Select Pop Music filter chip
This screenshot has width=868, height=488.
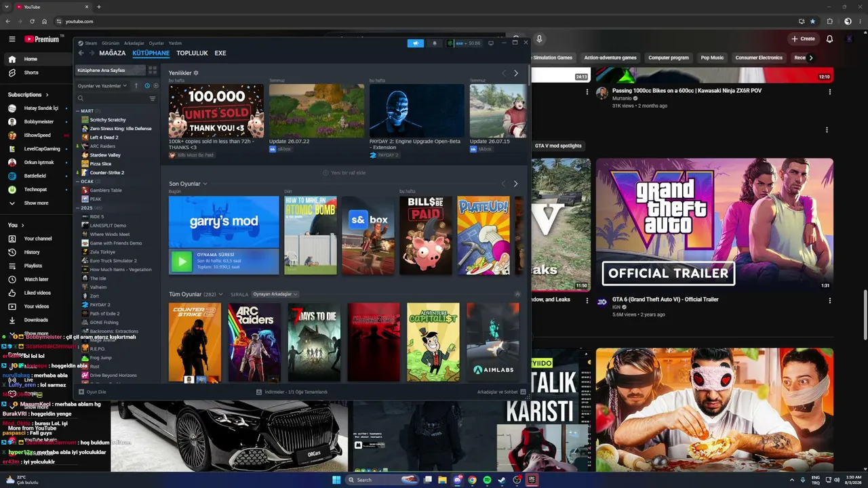coord(712,58)
